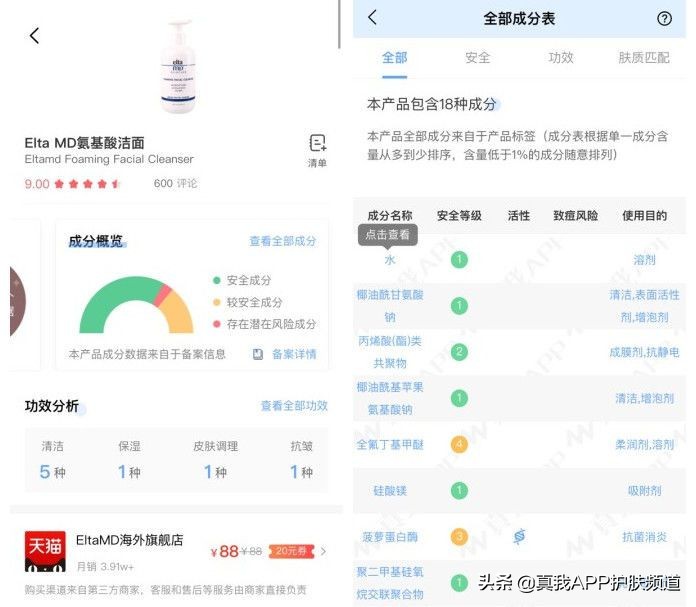Tap the 20元券 coupon tag
This screenshot has width=696, height=607.
[x=291, y=551]
